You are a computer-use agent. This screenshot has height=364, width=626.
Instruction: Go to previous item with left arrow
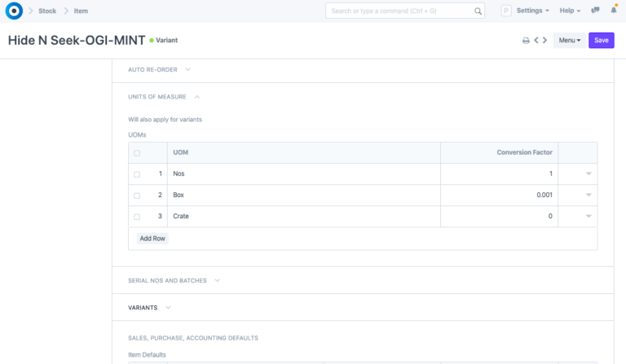536,40
